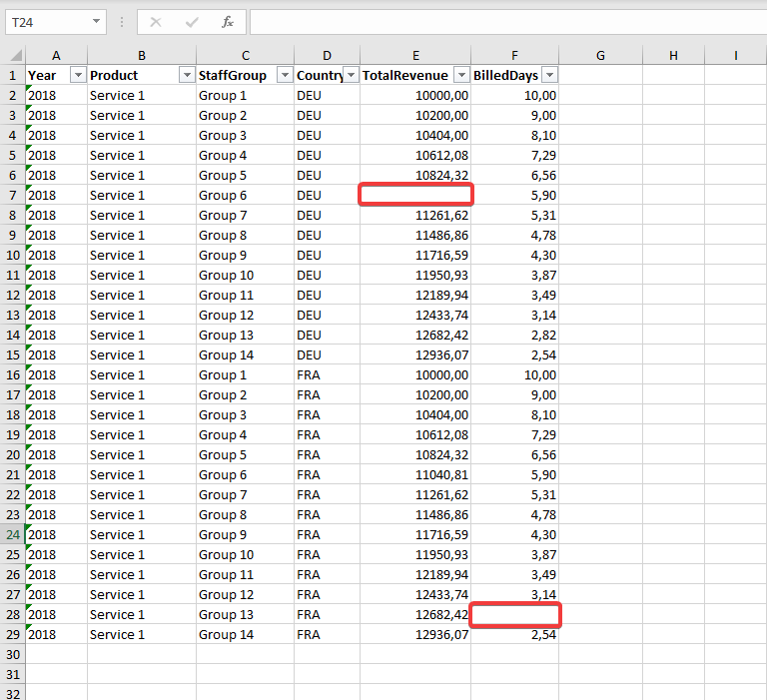The width and height of the screenshot is (767, 700).
Task: Select the empty BilledDays cell in row 28
Action: click(x=515, y=615)
